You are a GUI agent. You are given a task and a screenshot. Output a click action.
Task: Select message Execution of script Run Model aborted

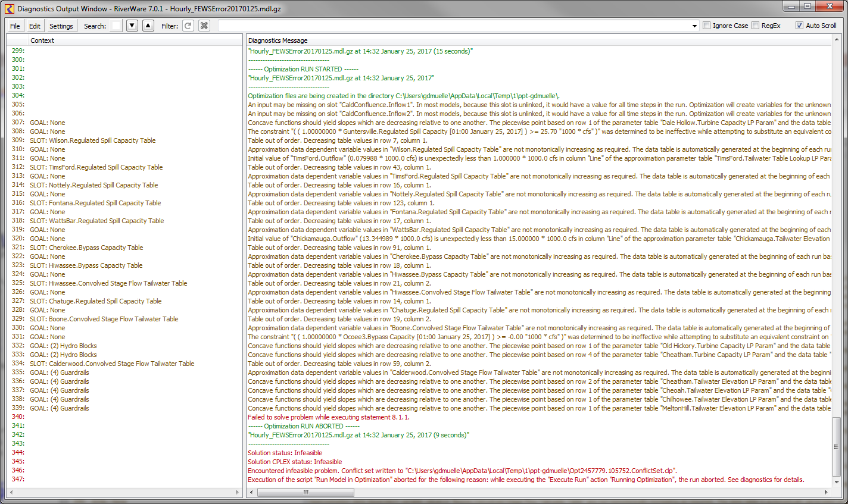[526, 480]
